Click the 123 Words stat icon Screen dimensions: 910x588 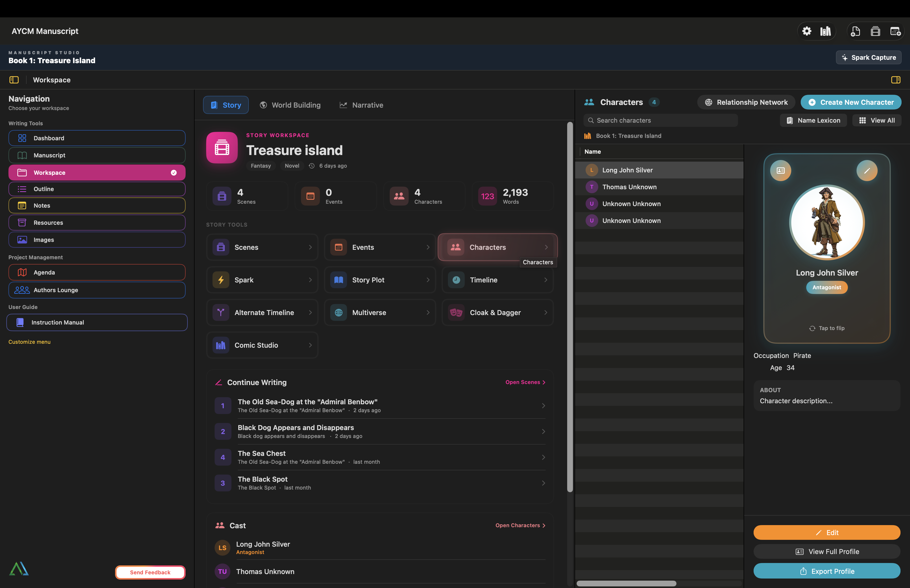coord(488,196)
